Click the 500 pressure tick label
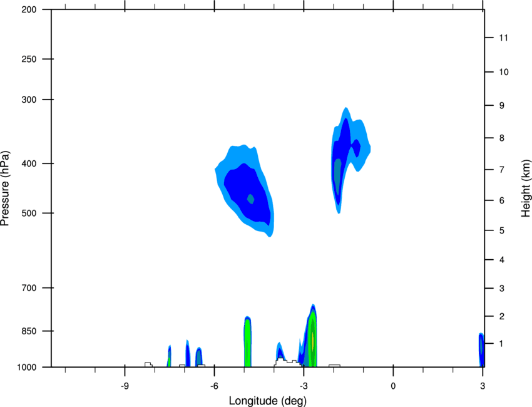532x407 pixels. [29, 213]
